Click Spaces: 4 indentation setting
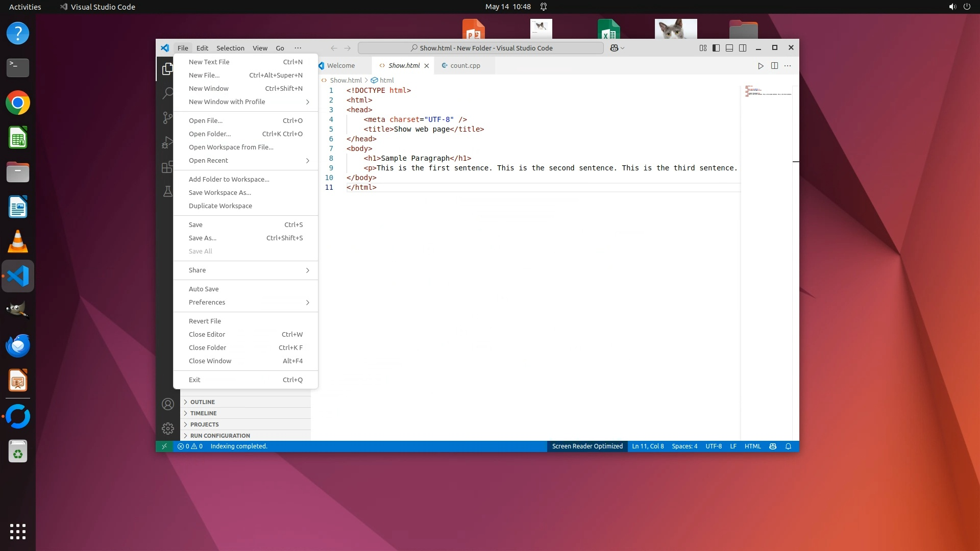 684,446
